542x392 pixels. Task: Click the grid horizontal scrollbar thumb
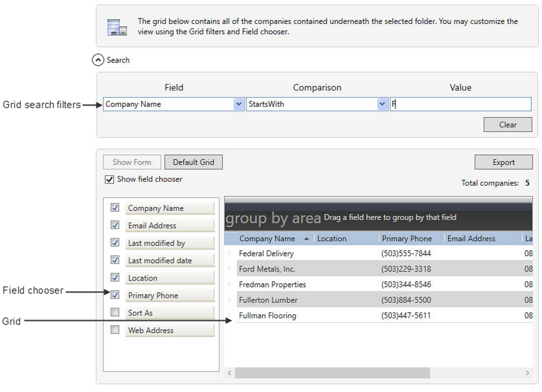pos(332,373)
